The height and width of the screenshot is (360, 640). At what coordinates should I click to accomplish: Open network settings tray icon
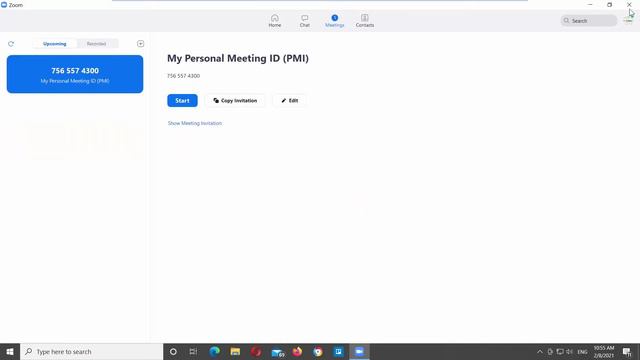coord(560,352)
